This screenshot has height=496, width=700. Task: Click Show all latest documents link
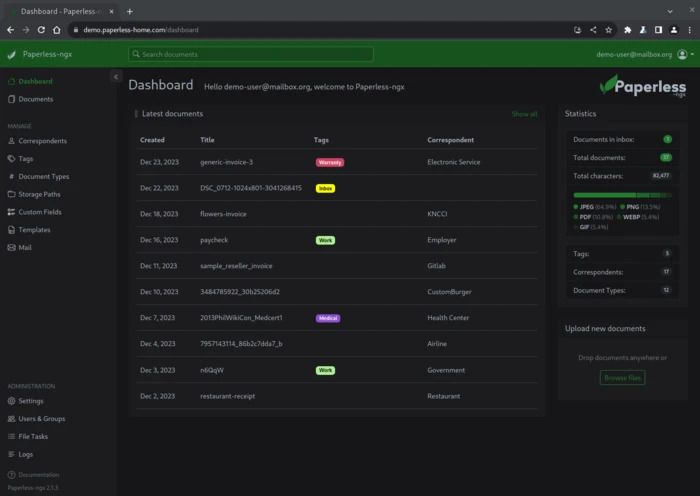pos(524,114)
